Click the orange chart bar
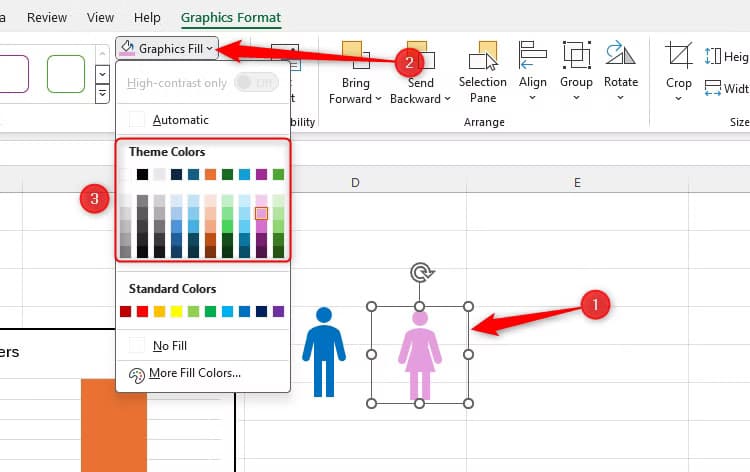Viewport: 750px width, 472px height. [114, 425]
